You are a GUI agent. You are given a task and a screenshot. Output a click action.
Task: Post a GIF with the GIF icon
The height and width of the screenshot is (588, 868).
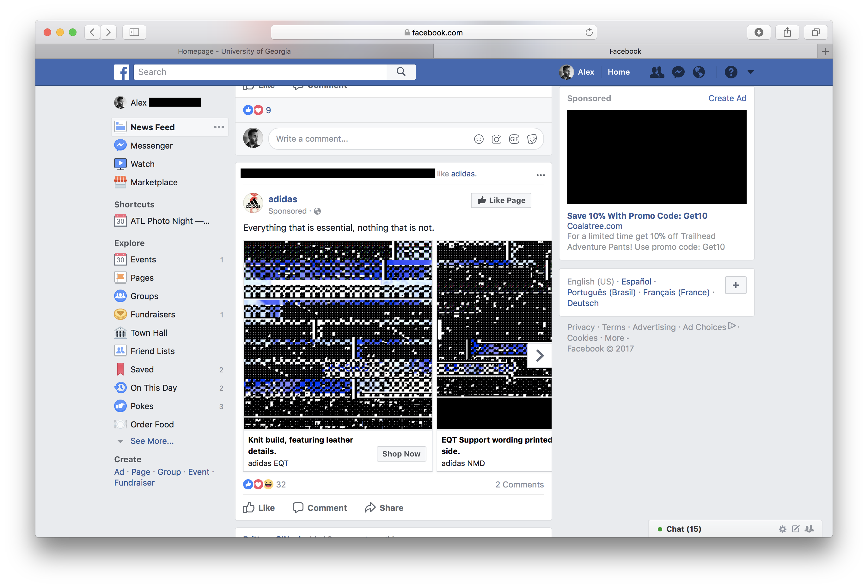pos(514,139)
